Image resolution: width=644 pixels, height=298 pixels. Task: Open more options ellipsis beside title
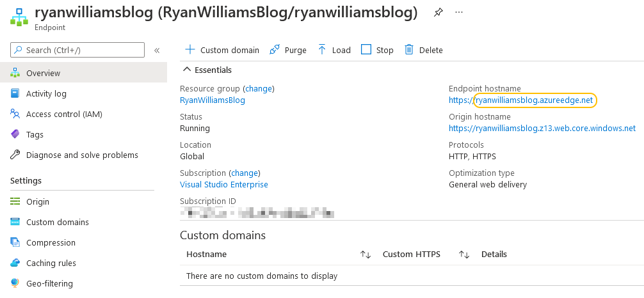pos(459,12)
